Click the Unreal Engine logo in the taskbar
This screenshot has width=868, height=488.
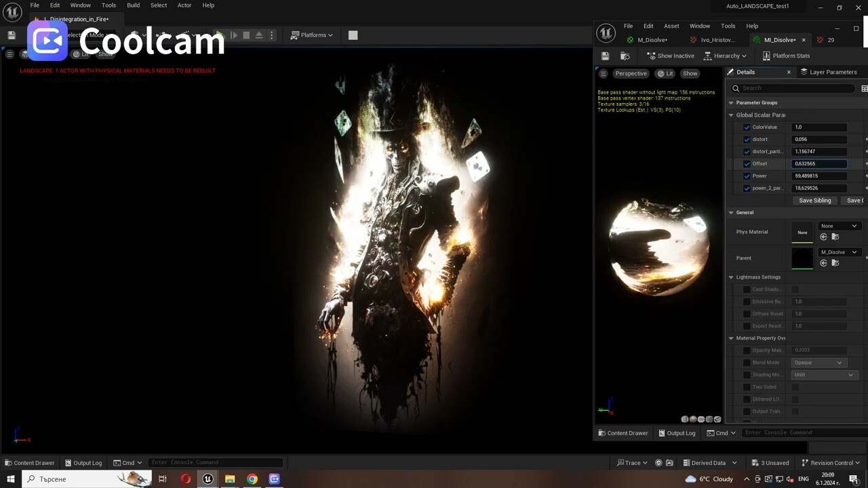207,479
